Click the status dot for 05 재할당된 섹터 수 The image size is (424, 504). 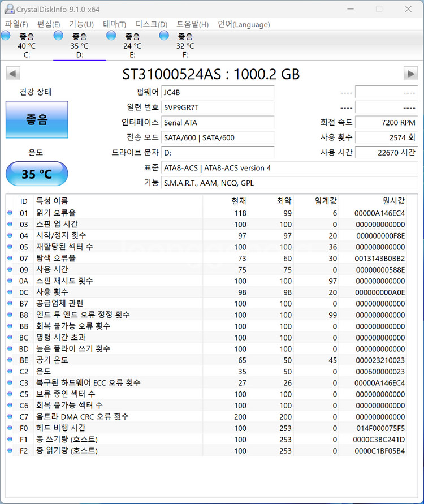pyautogui.click(x=10, y=247)
